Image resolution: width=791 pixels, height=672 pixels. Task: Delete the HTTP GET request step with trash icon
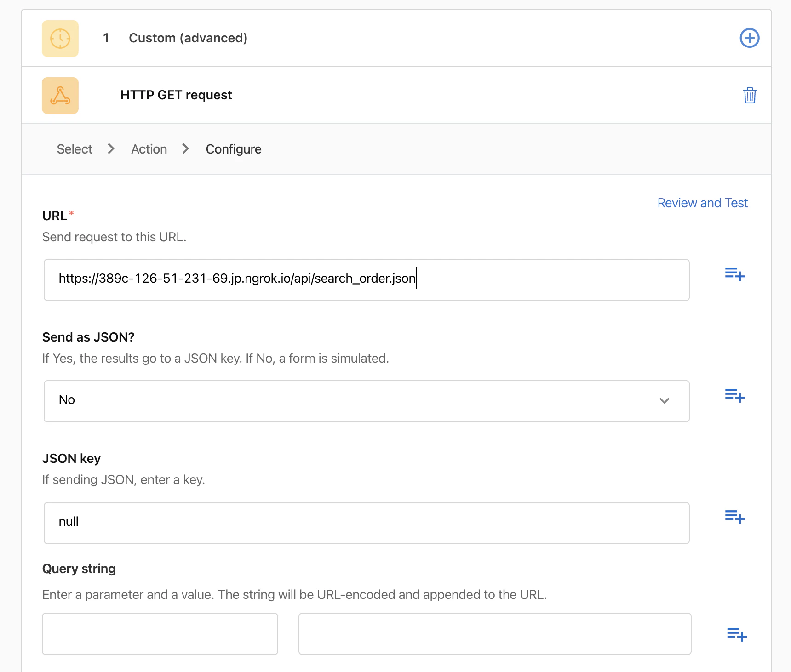750,95
